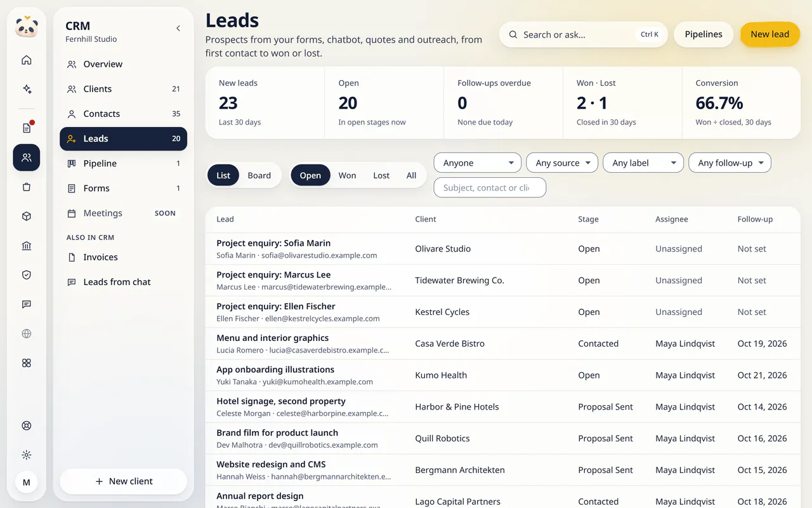Open the shield checkmark icon
This screenshot has width=812, height=508.
27,275
